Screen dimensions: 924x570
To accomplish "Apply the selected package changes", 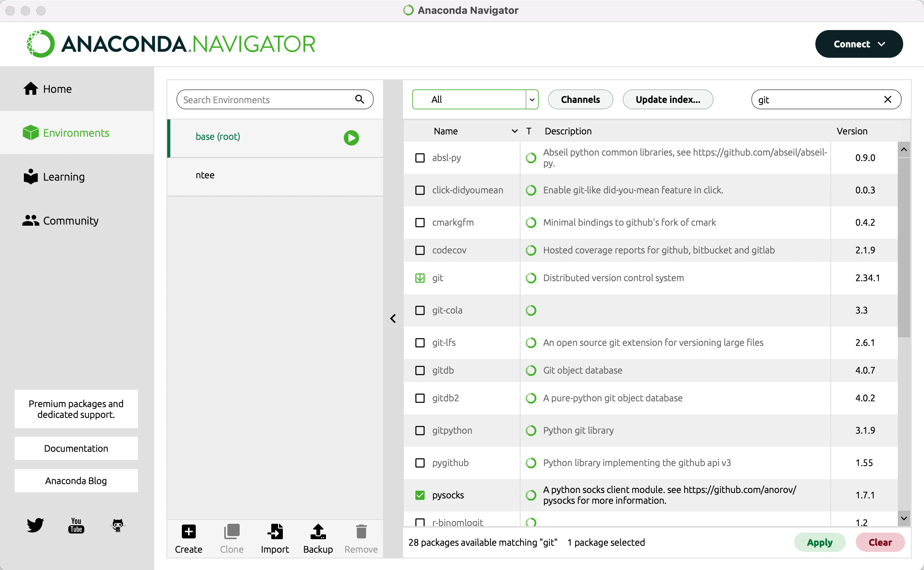I will (820, 542).
